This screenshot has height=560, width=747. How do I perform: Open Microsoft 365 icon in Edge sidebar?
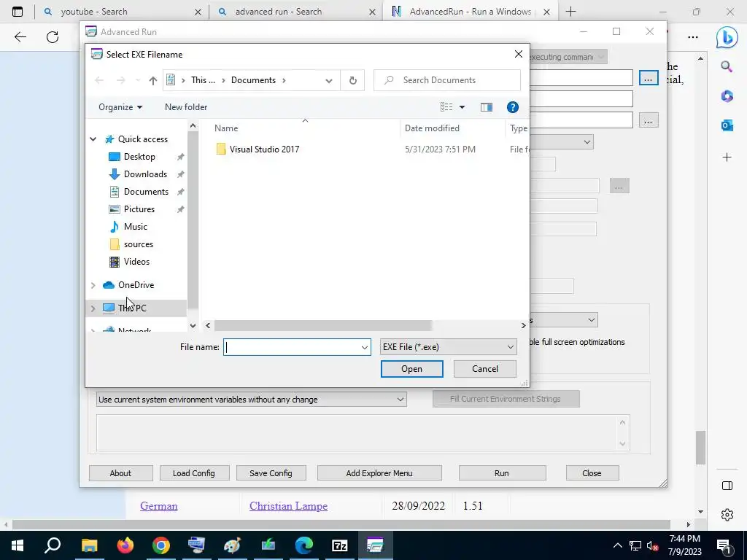pyautogui.click(x=727, y=96)
